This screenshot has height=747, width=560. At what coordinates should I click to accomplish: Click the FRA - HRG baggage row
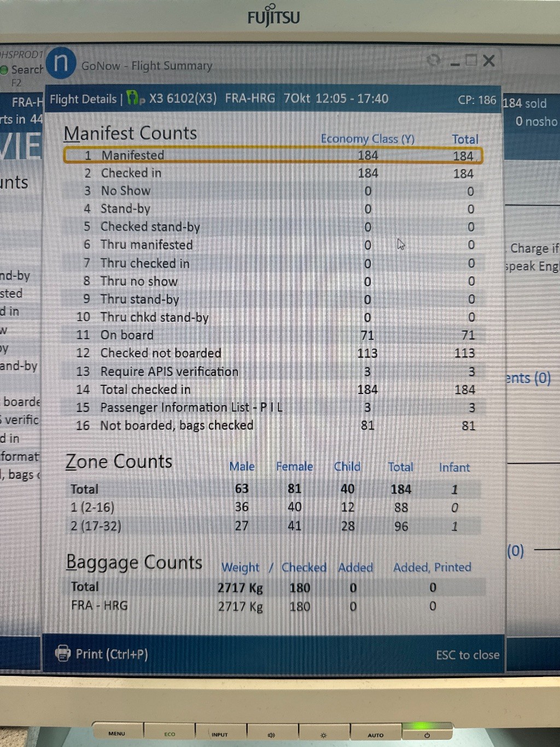272,606
